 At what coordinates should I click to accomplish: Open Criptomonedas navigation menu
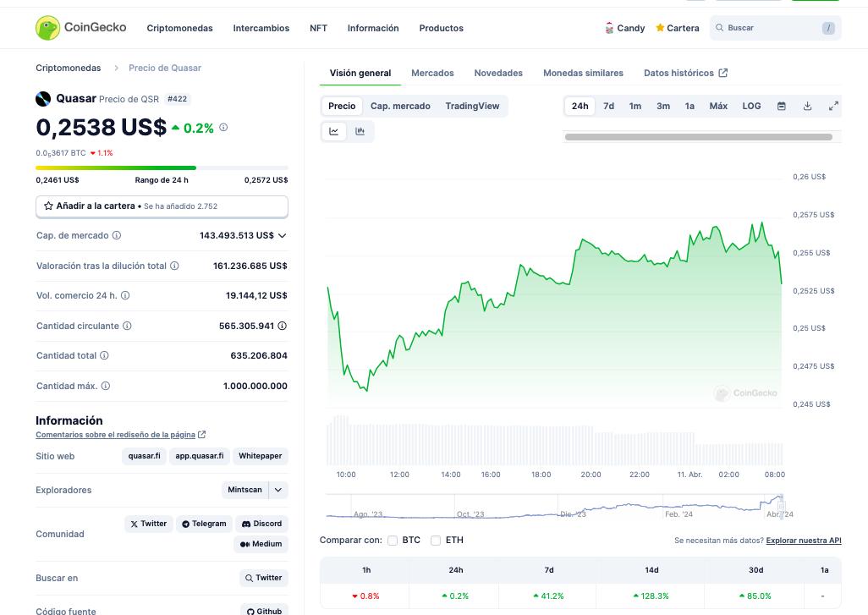pos(179,28)
